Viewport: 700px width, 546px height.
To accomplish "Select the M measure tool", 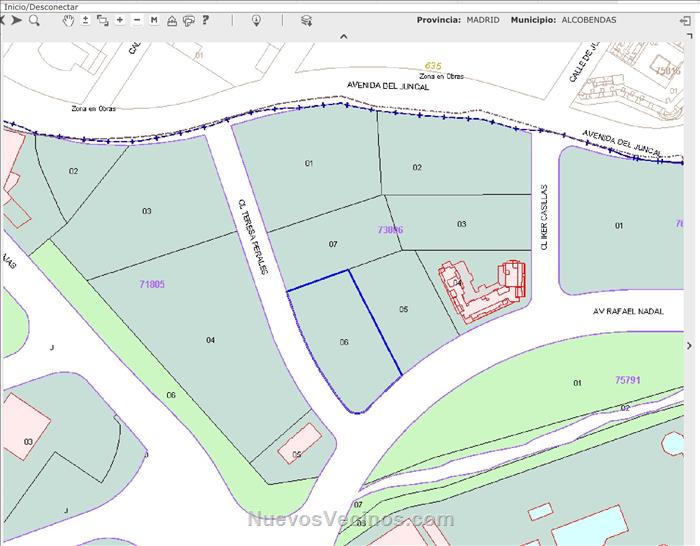I will pos(154,20).
